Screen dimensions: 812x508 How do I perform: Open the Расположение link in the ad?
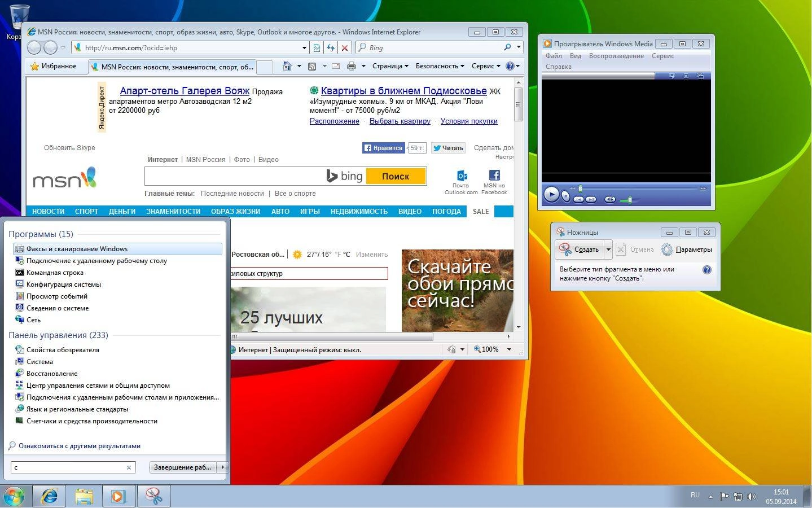coord(335,121)
